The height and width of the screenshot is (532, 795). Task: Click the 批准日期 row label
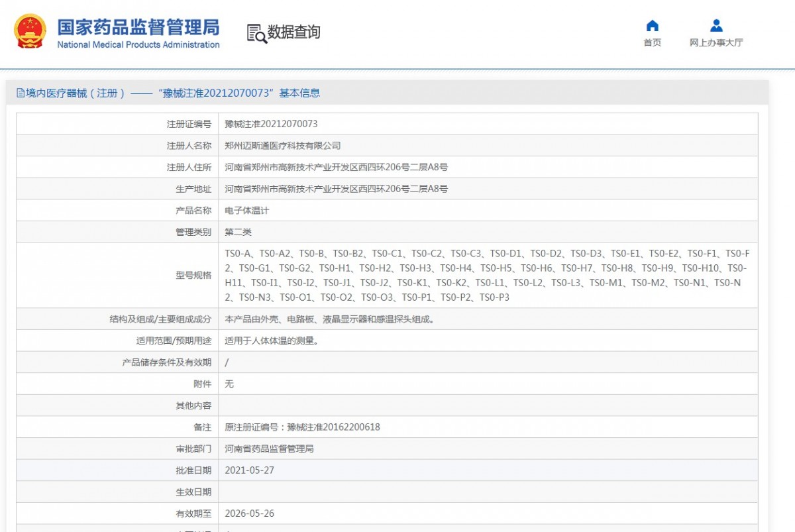[193, 470]
